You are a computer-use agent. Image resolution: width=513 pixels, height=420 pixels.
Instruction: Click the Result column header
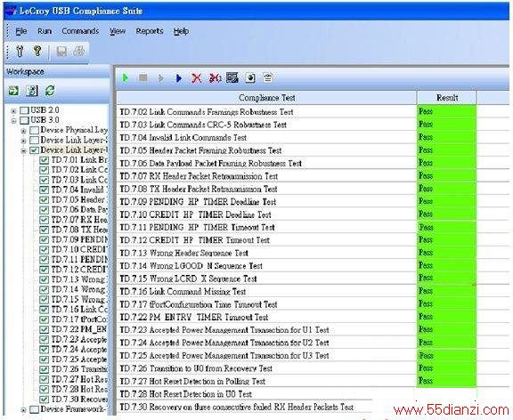click(446, 97)
